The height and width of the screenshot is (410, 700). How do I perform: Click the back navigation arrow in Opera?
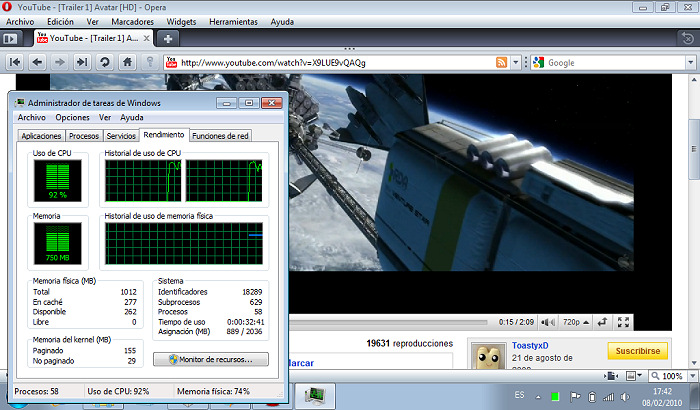click(x=38, y=62)
